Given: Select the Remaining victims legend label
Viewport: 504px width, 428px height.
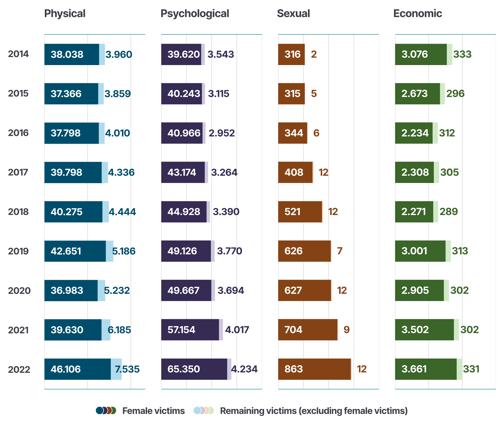Looking at the screenshot, I should [314, 411].
